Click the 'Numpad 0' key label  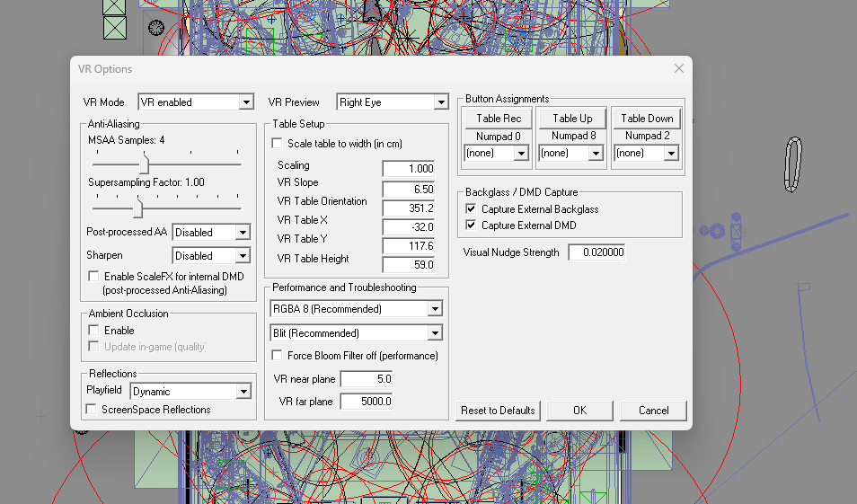[x=498, y=137]
